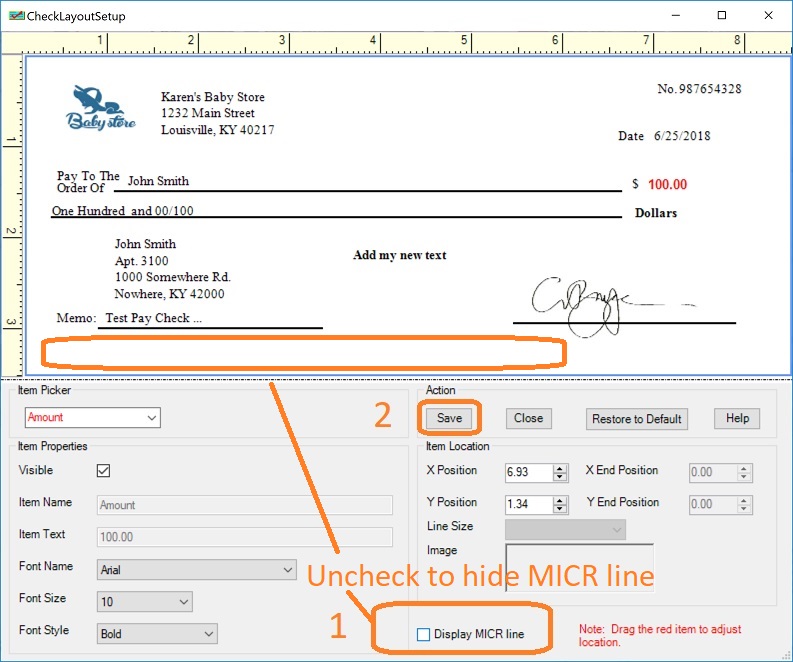Select payee name John Smith on payee line
The height and width of the screenshot is (662, 793).
coord(158,181)
